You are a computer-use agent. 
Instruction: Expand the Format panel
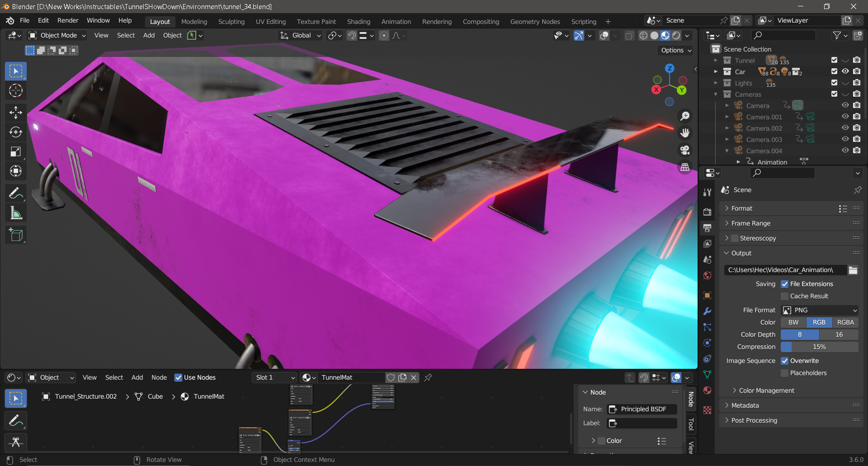click(x=742, y=208)
